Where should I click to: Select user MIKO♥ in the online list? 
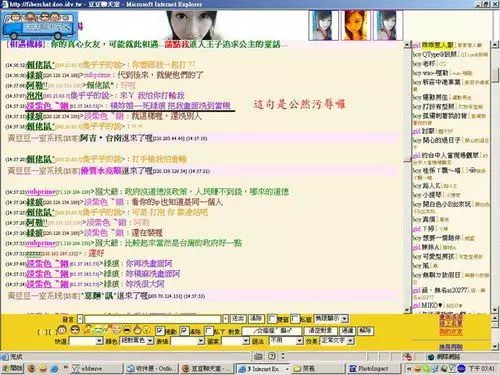click(x=432, y=305)
